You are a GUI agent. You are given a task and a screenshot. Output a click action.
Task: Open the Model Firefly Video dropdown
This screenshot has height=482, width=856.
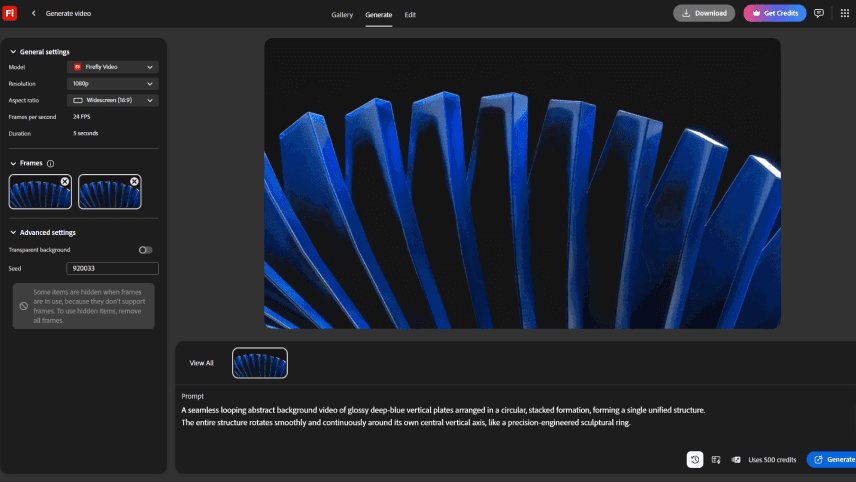tap(112, 67)
